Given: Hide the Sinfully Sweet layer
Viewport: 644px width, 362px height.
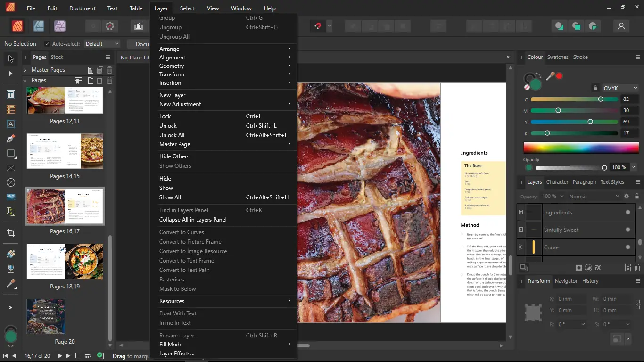Looking at the screenshot, I should point(628,230).
